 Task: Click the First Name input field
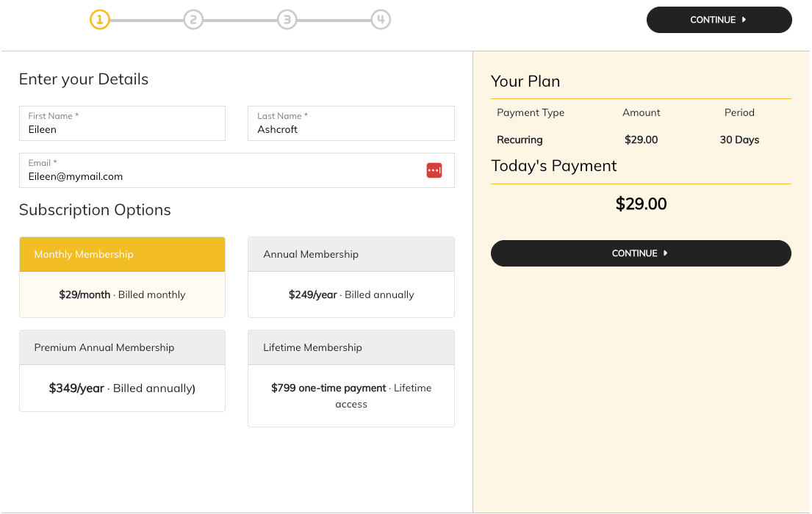point(122,123)
